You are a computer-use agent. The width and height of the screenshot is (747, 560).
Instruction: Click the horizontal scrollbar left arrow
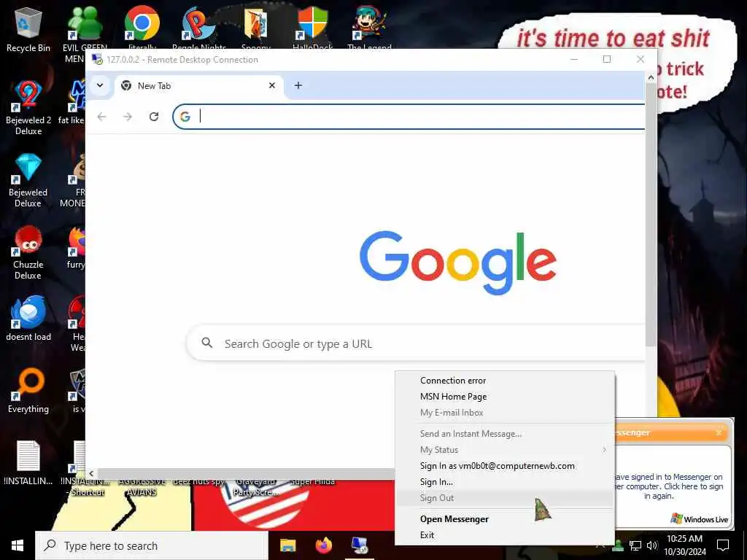point(91,473)
